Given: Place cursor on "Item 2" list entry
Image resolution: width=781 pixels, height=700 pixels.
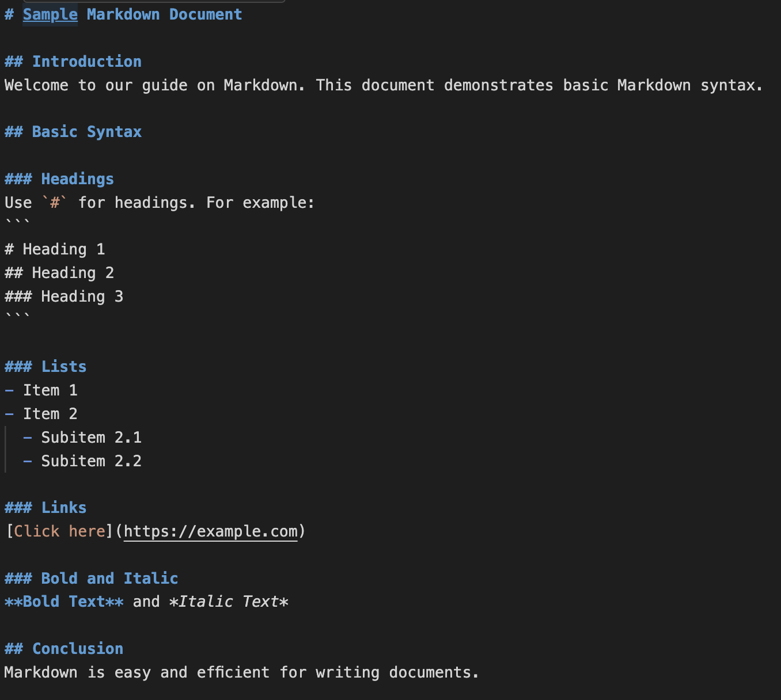Looking at the screenshot, I should (x=50, y=414).
